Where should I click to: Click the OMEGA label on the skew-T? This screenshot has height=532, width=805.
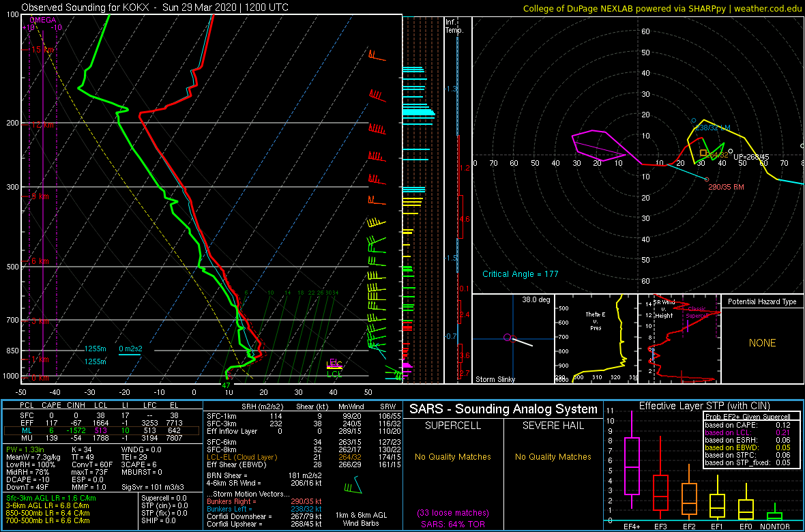(x=44, y=20)
